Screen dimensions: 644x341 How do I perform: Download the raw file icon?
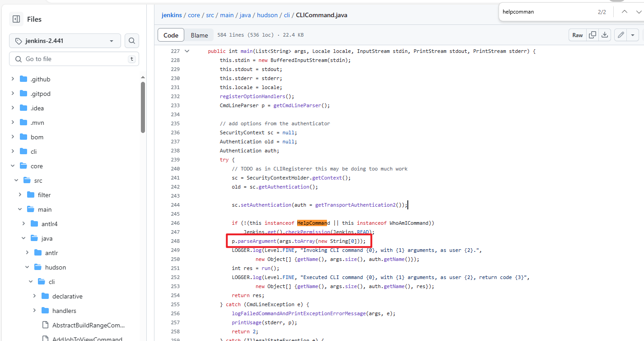(x=605, y=35)
